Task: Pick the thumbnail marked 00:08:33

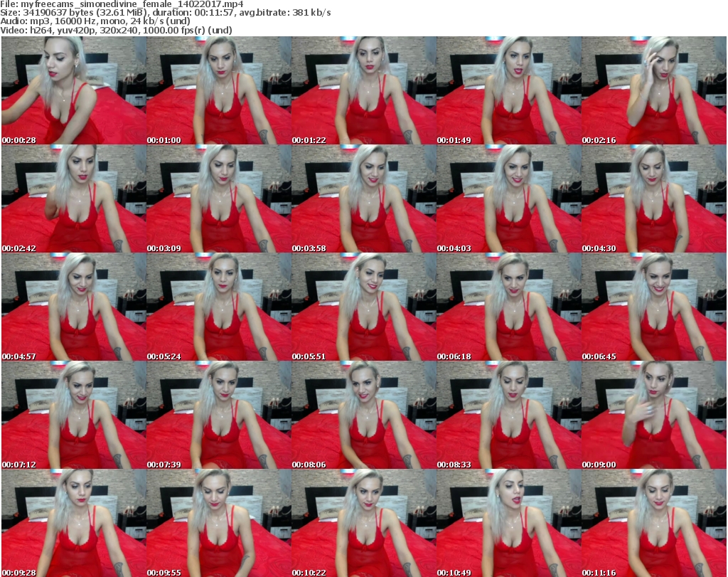Action: (509, 415)
